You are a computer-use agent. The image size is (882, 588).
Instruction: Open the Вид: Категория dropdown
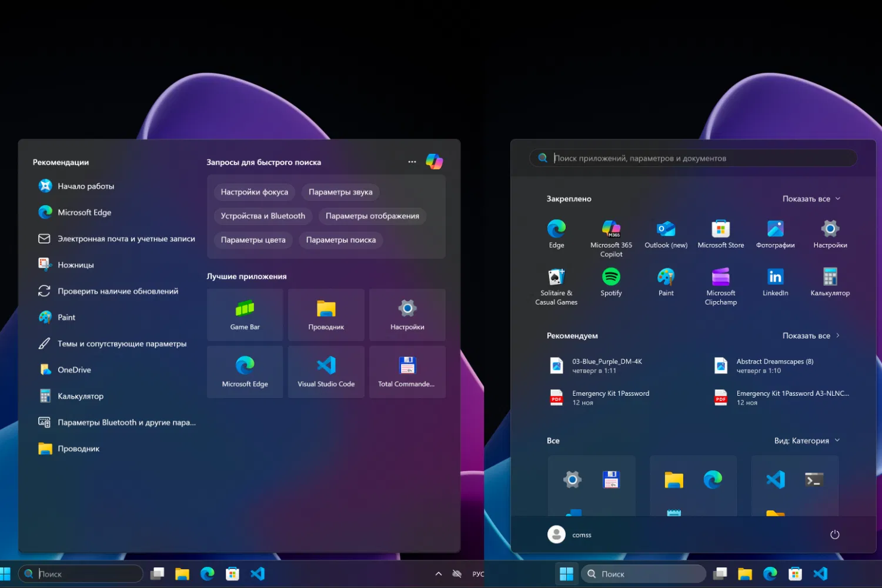pyautogui.click(x=807, y=440)
